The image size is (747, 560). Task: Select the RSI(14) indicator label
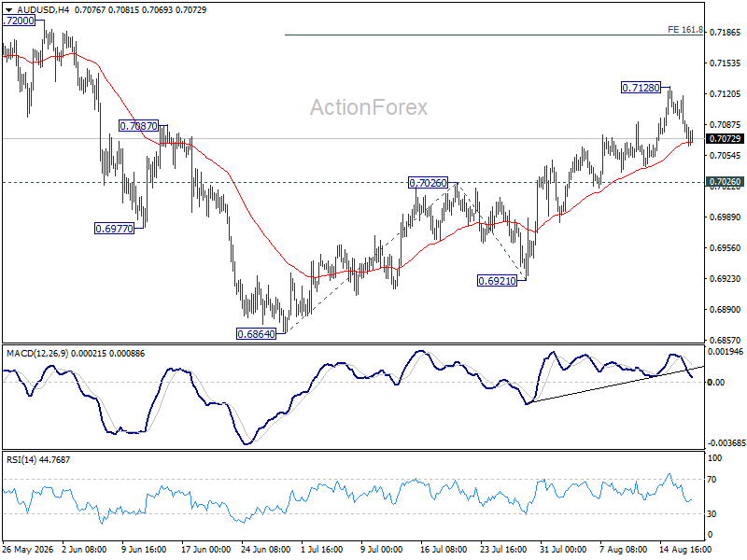tap(19, 459)
